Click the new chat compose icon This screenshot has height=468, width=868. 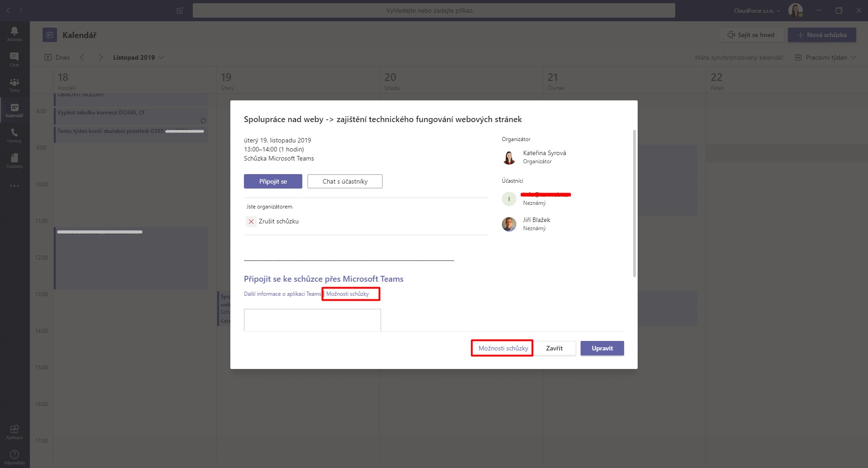click(x=180, y=10)
